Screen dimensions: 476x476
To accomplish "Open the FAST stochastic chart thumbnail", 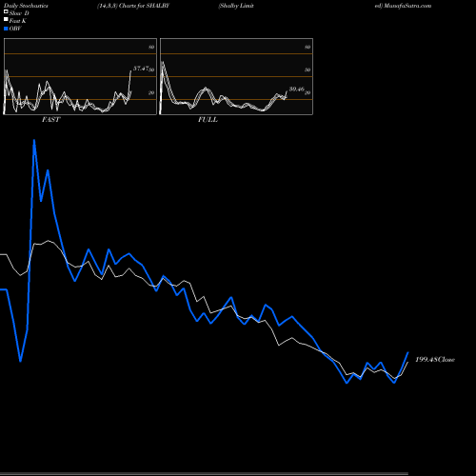I will coord(80,76).
